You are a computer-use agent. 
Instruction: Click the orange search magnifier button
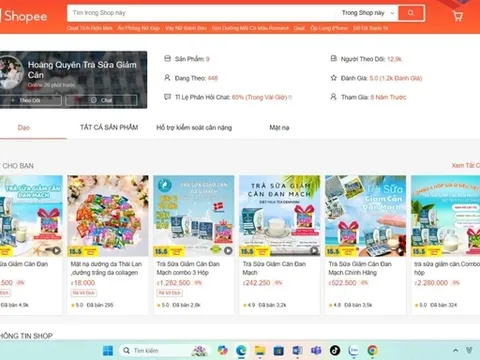click(411, 13)
